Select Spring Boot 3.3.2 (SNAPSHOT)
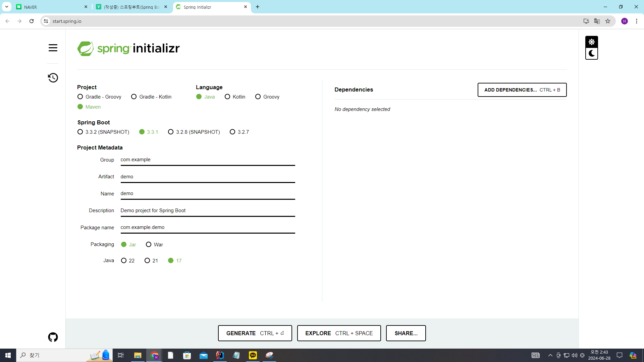The height and width of the screenshot is (362, 644). click(x=103, y=132)
